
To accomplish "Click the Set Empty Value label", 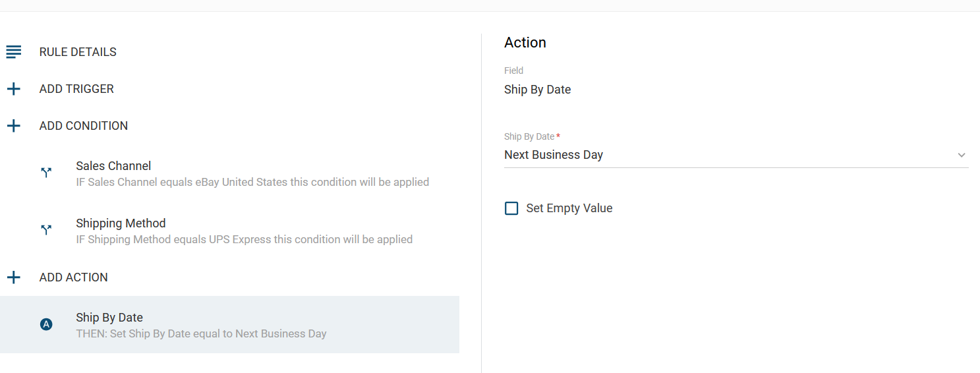I will (x=569, y=208).
